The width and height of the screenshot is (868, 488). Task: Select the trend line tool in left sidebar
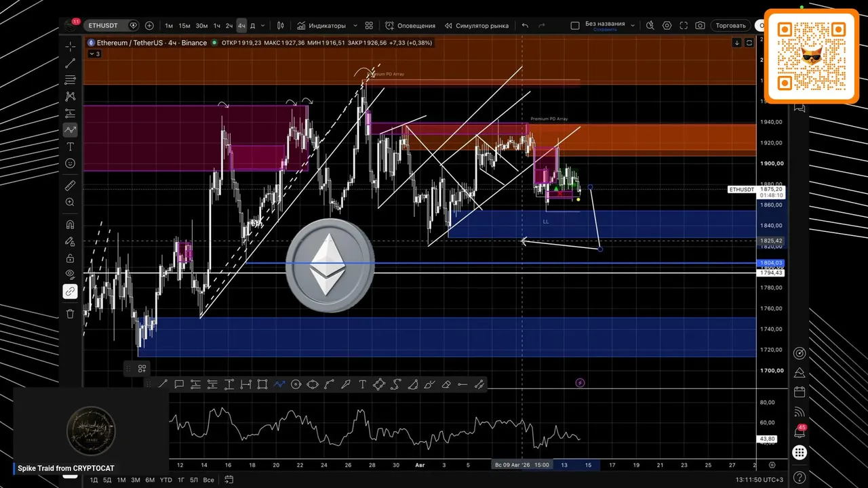click(71, 63)
